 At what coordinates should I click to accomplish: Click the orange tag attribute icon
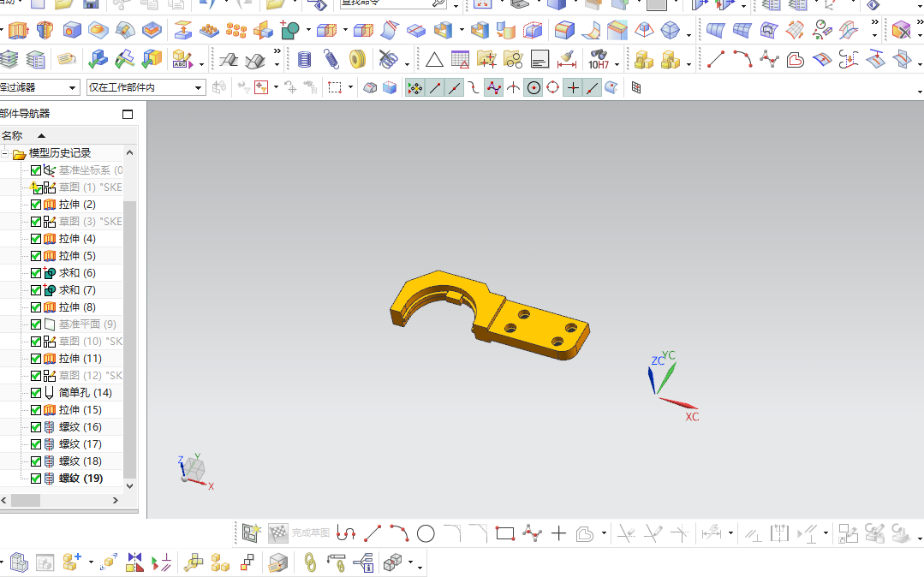(67, 60)
